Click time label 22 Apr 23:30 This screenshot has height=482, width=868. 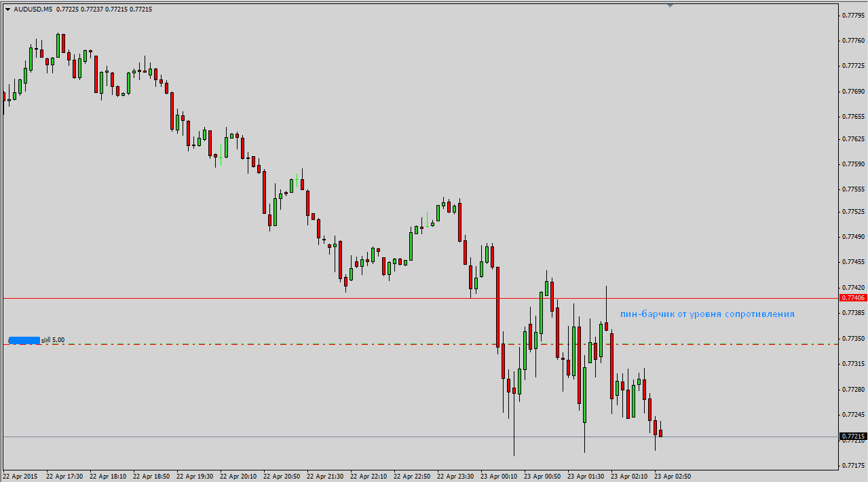[455, 477]
